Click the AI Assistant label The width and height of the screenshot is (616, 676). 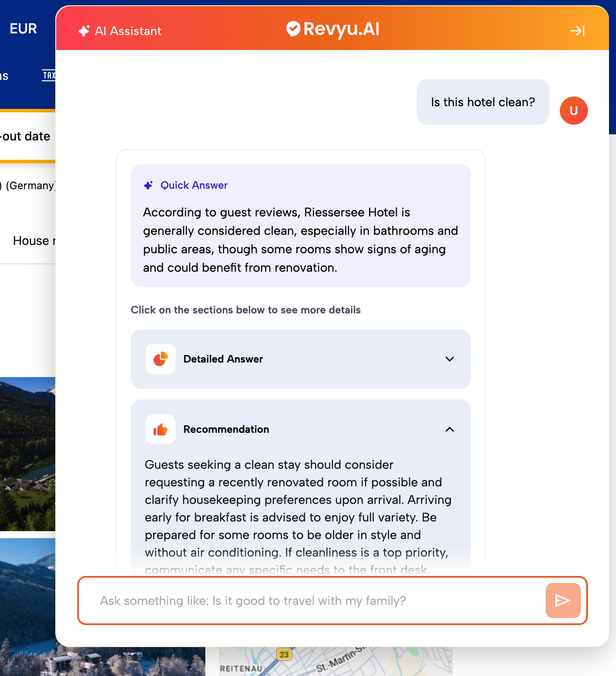click(x=128, y=31)
